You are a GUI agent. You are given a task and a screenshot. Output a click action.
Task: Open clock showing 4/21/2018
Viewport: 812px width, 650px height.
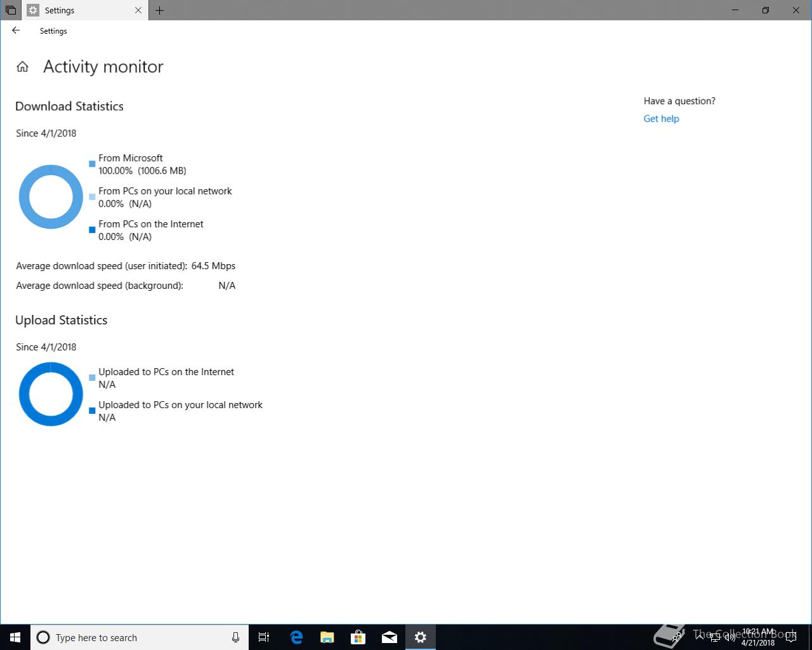(x=758, y=637)
